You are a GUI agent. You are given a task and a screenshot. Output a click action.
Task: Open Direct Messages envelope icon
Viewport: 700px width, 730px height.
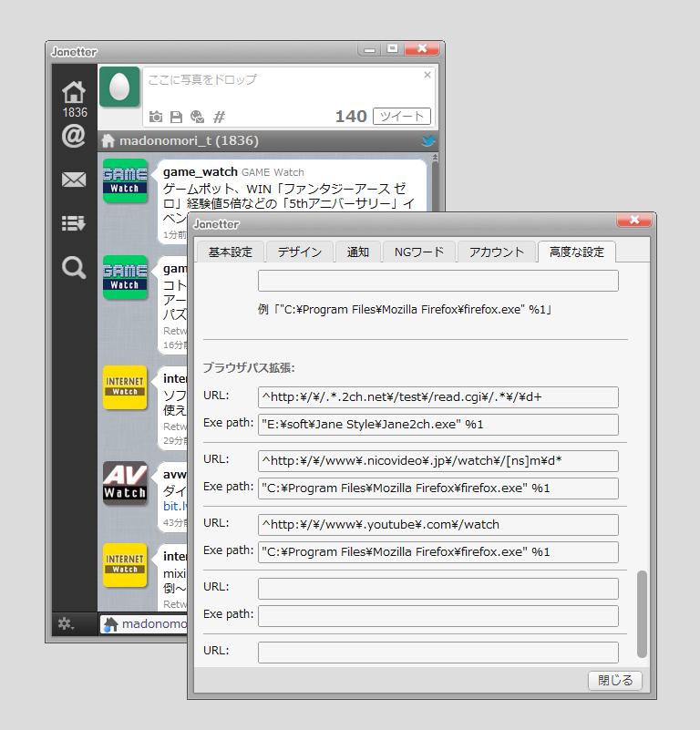click(74, 180)
